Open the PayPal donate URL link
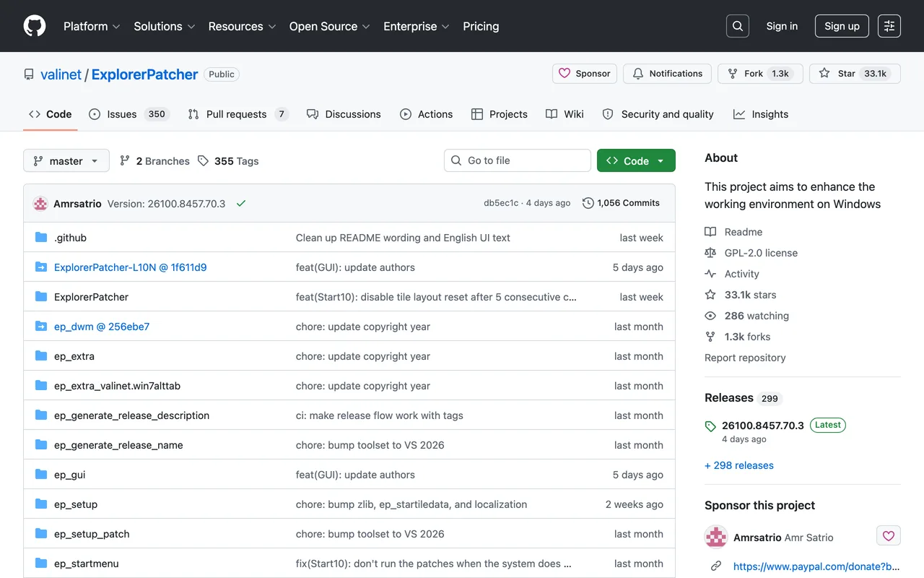Image resolution: width=924 pixels, height=578 pixels. point(816,566)
